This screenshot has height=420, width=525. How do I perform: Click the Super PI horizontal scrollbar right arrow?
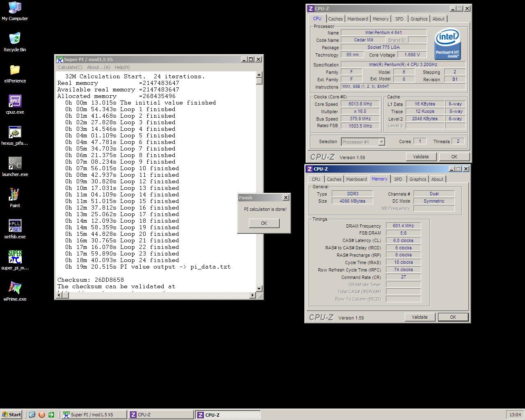click(253, 295)
